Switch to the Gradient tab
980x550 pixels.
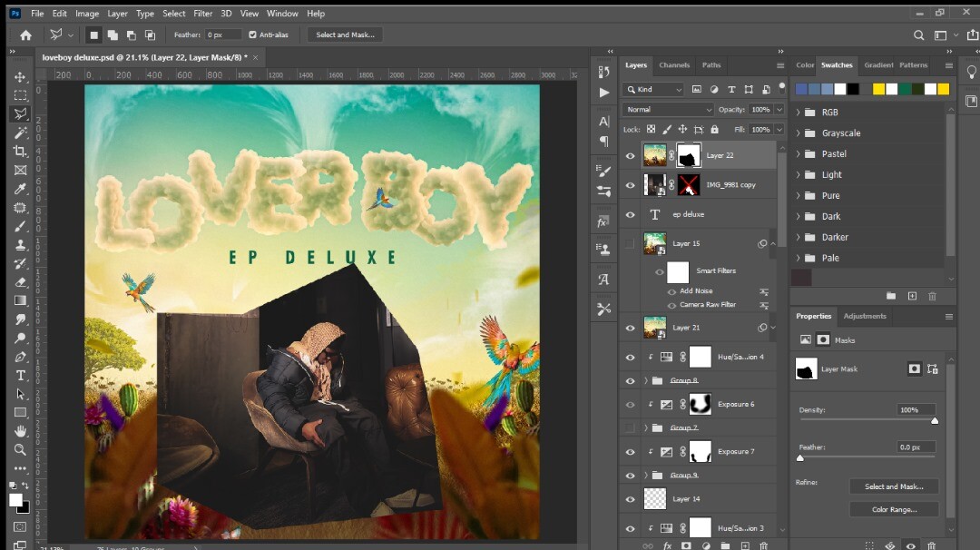[878, 65]
